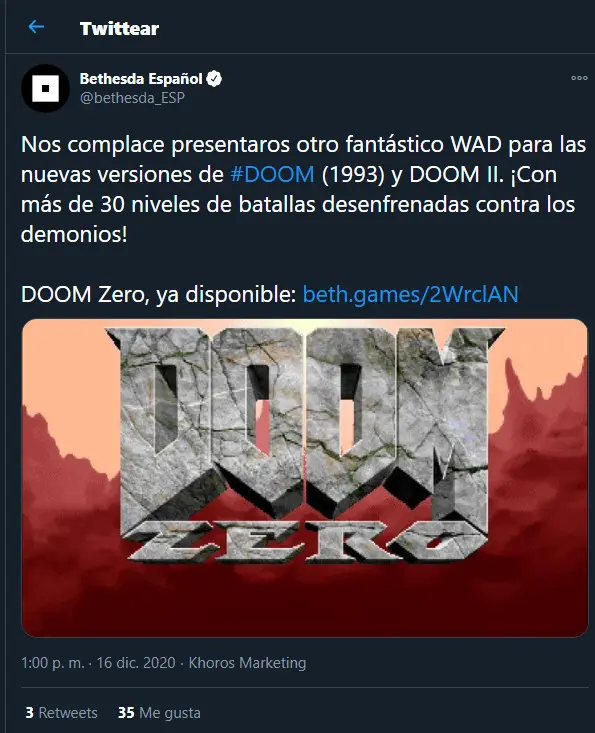This screenshot has width=595, height=733.
Task: Click the DOOM stone logo in image
Action: [304, 421]
